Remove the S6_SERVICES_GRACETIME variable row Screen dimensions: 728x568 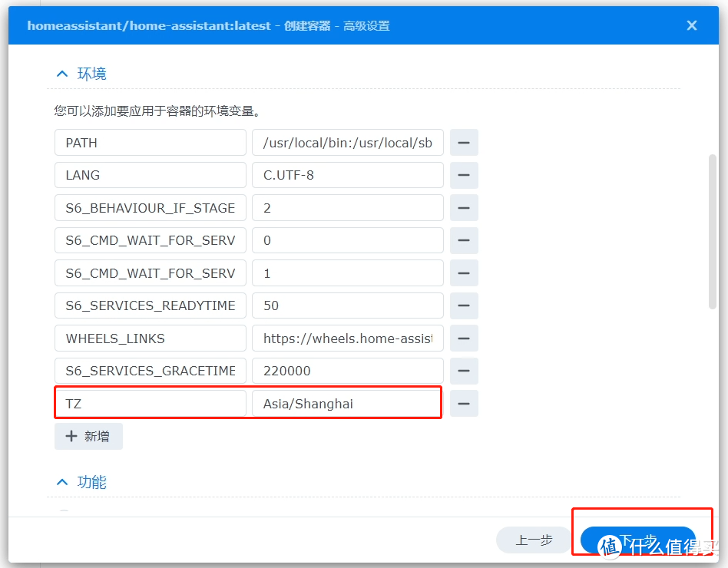pos(464,371)
